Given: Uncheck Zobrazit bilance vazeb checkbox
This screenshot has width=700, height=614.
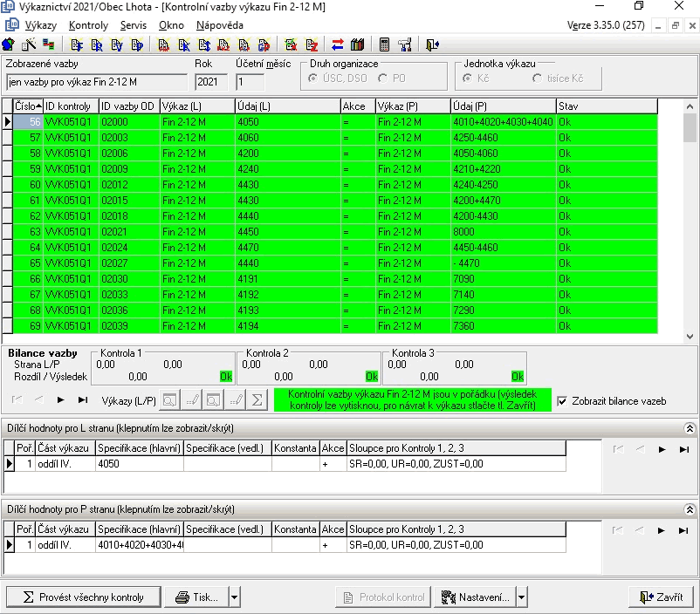Looking at the screenshot, I should 562,401.
